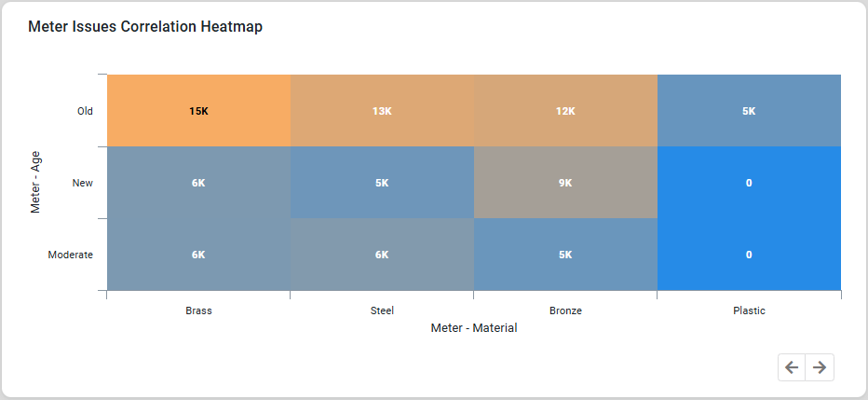Viewport: 868px width, 400px height.
Task: Select the Old Steel 13K cell
Action: 382,111
